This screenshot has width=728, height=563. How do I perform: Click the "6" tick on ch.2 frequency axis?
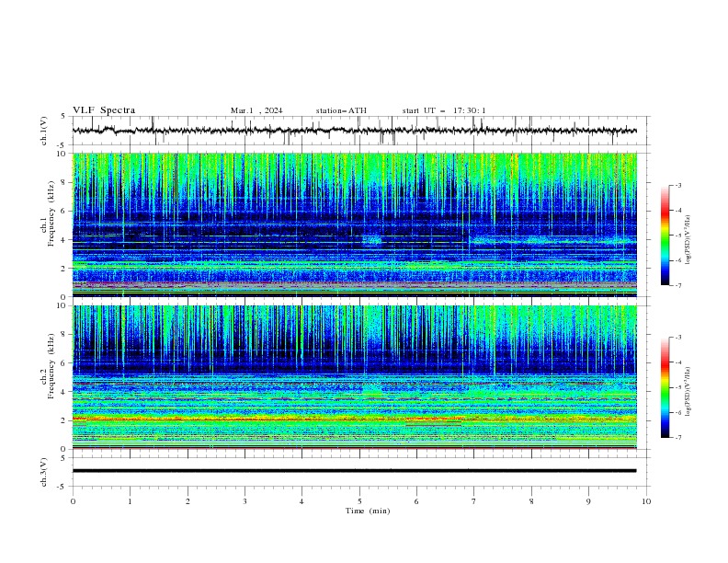point(65,363)
